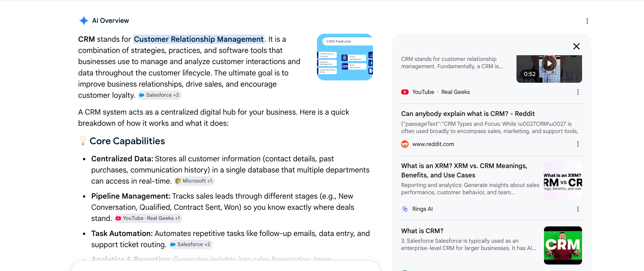Click the Rings AI logo icon
Screen dimensions: 644x271
click(x=405, y=209)
